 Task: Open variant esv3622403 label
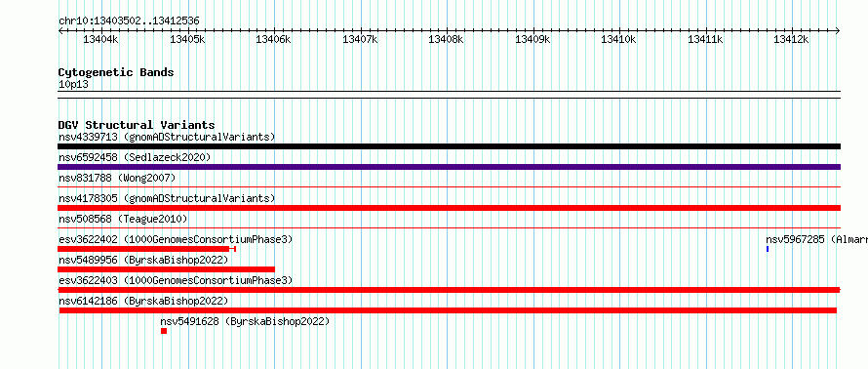click(176, 280)
